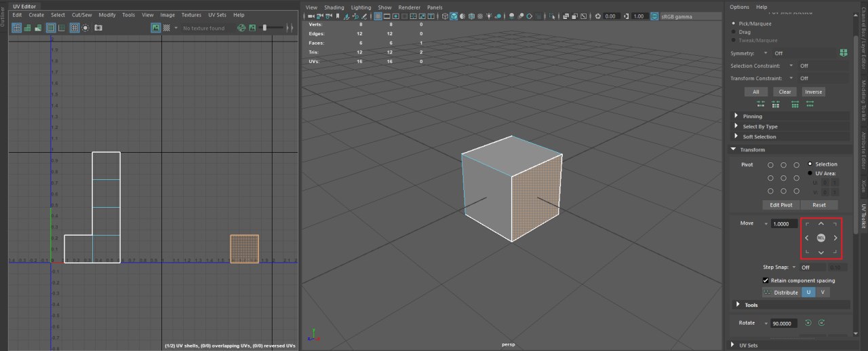Click the rotate counterclockwise icon next to Rotate
The image size is (868, 351).
tap(808, 323)
